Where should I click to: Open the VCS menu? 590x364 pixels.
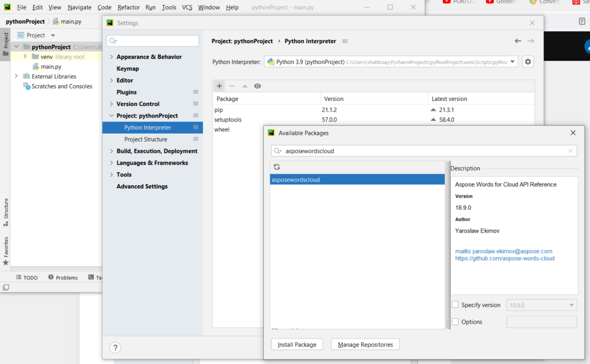click(187, 7)
